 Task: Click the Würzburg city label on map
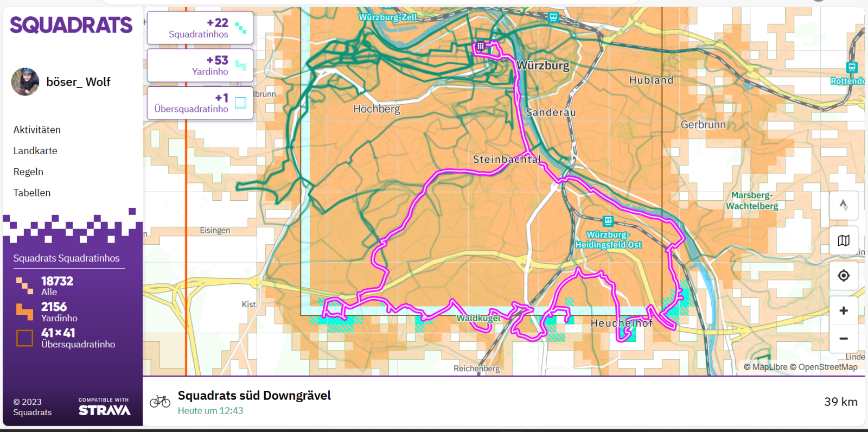pyautogui.click(x=543, y=66)
